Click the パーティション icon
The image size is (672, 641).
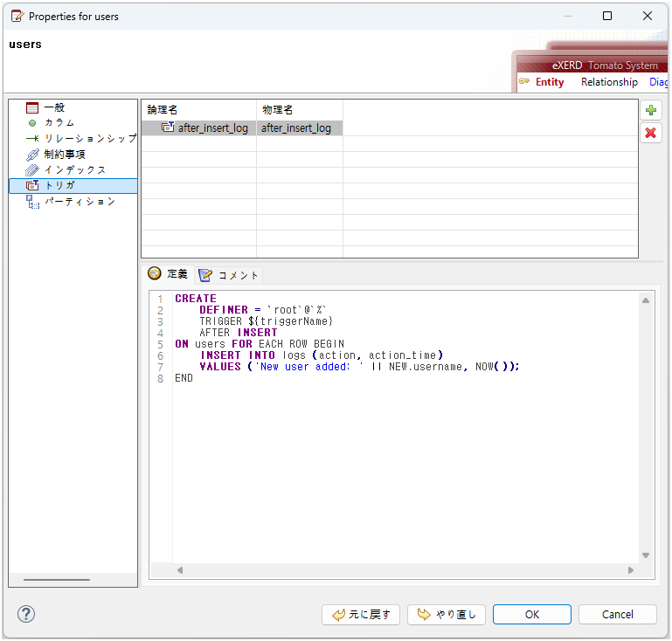tap(32, 202)
